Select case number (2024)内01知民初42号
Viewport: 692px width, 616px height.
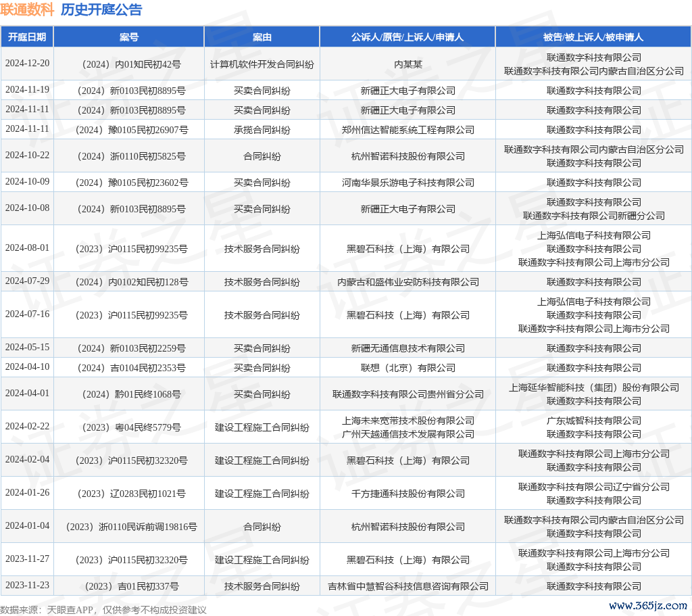point(132,64)
